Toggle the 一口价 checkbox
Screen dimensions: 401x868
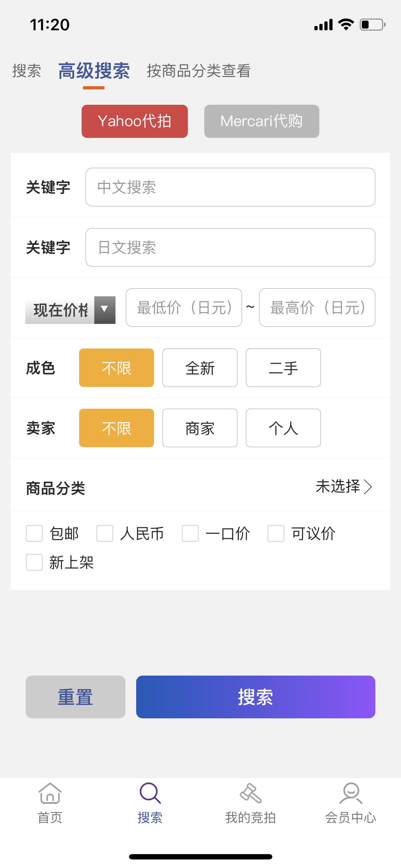coord(190,533)
